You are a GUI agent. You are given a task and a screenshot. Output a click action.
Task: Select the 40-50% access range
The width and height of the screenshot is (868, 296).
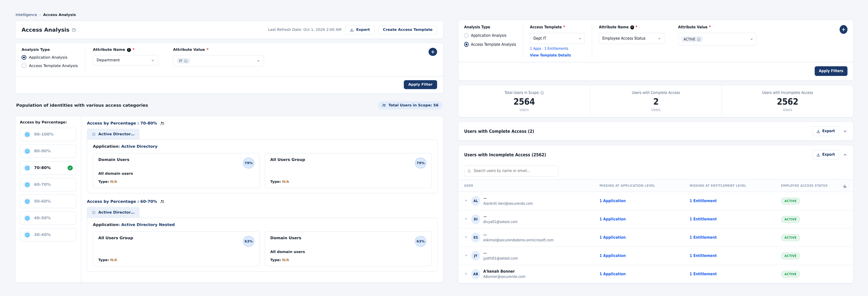pos(48,218)
